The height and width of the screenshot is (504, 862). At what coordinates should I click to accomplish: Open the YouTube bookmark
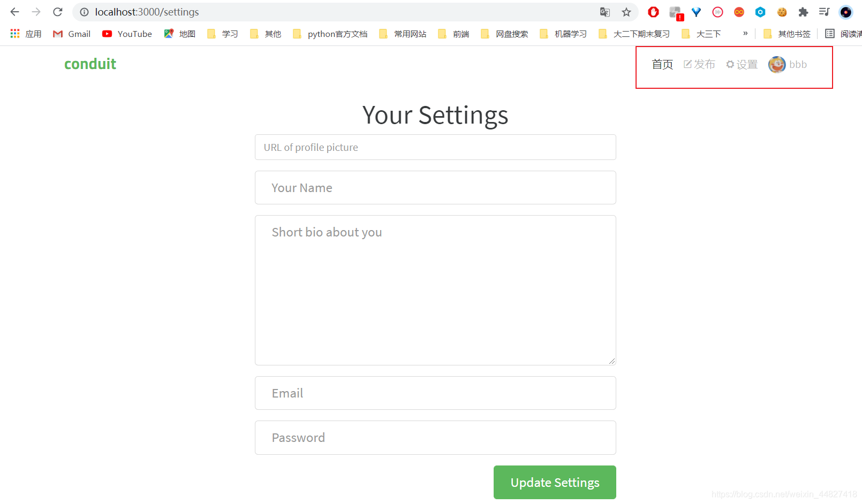pos(127,34)
